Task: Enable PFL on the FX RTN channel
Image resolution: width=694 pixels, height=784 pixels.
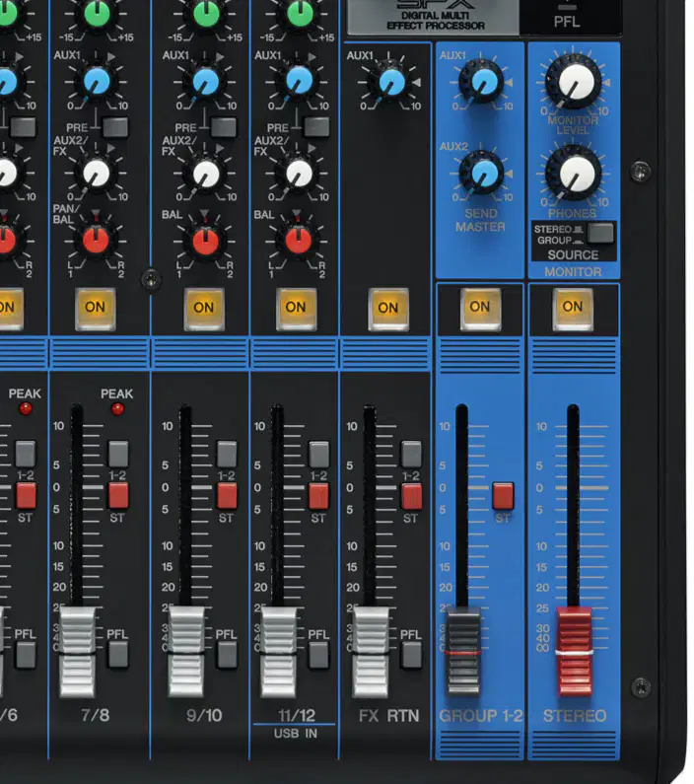Action: point(412,655)
